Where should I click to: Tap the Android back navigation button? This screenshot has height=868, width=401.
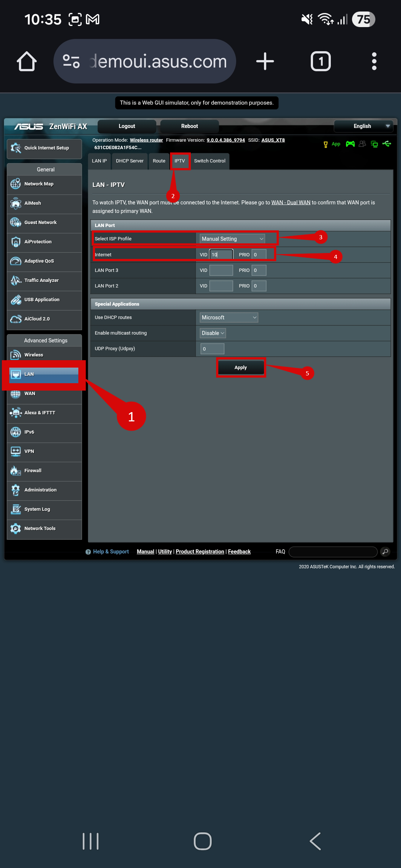click(315, 841)
